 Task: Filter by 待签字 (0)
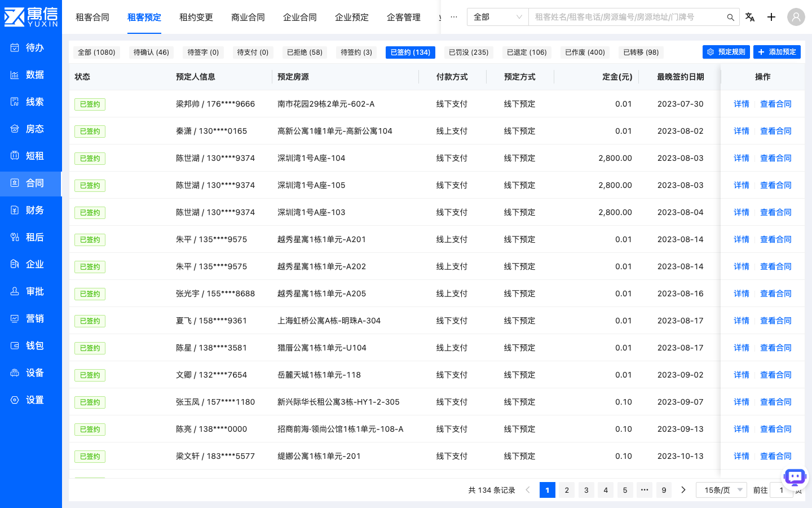pyautogui.click(x=203, y=52)
